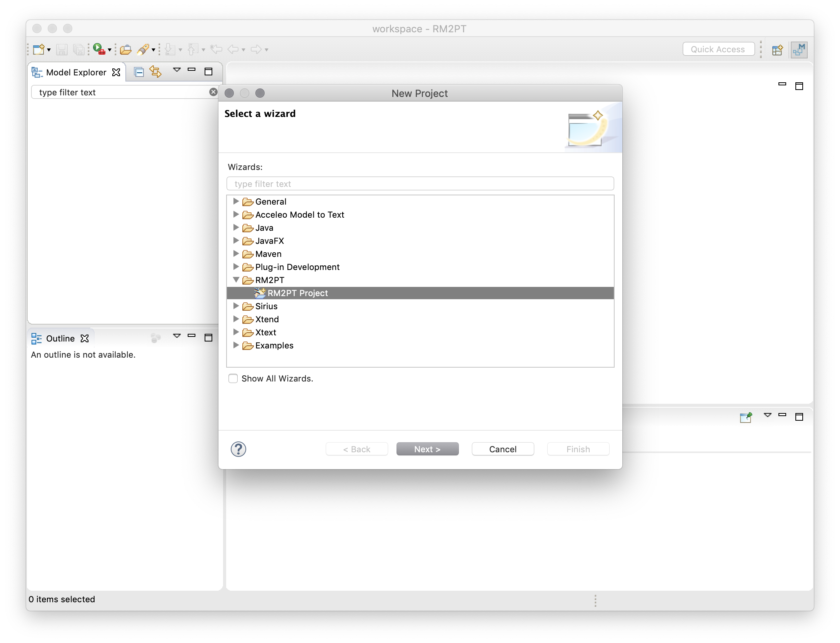
Task: Open the dialog Help question icon
Action: [x=238, y=449]
